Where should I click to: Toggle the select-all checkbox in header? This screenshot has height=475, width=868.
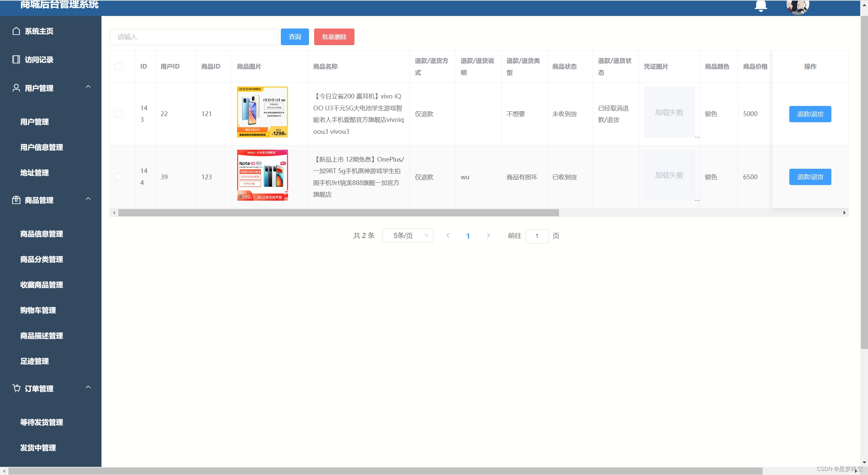119,66
